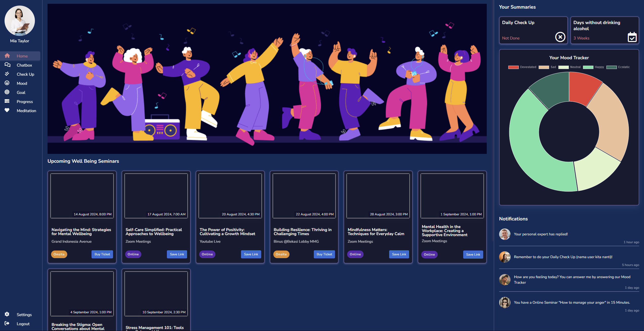The height and width of the screenshot is (331, 644).
Task: Open the personal expert reply notification
Action: tap(541, 234)
